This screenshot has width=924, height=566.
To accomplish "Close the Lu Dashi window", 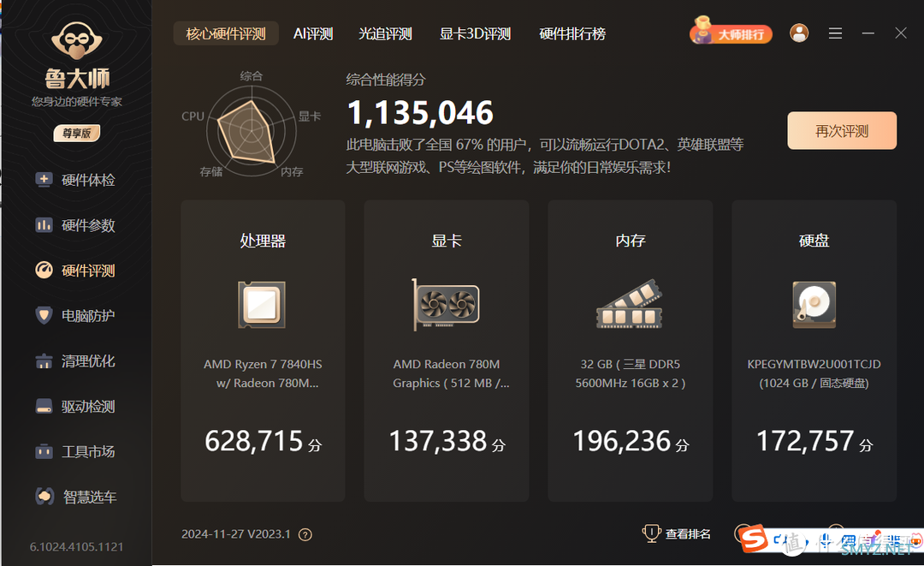I will click(x=900, y=33).
